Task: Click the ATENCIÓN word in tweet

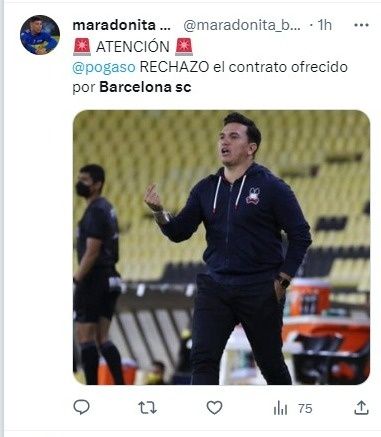Action: click(133, 47)
